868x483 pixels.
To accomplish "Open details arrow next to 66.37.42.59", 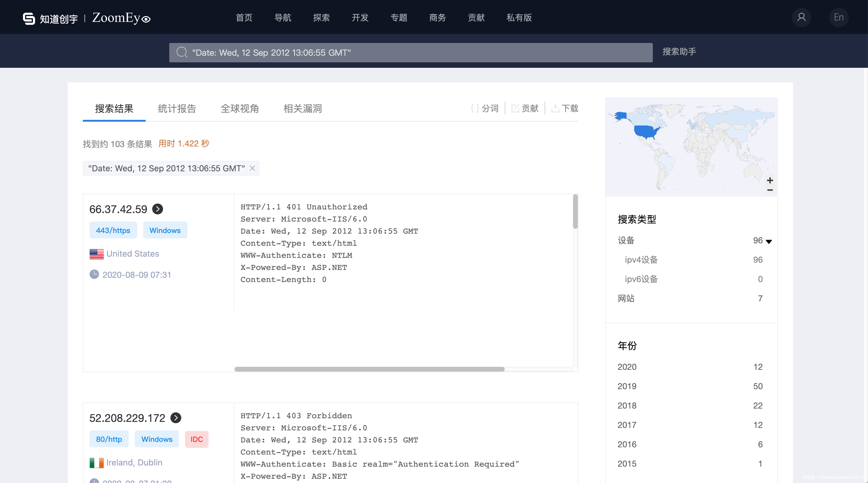I will coord(158,209).
